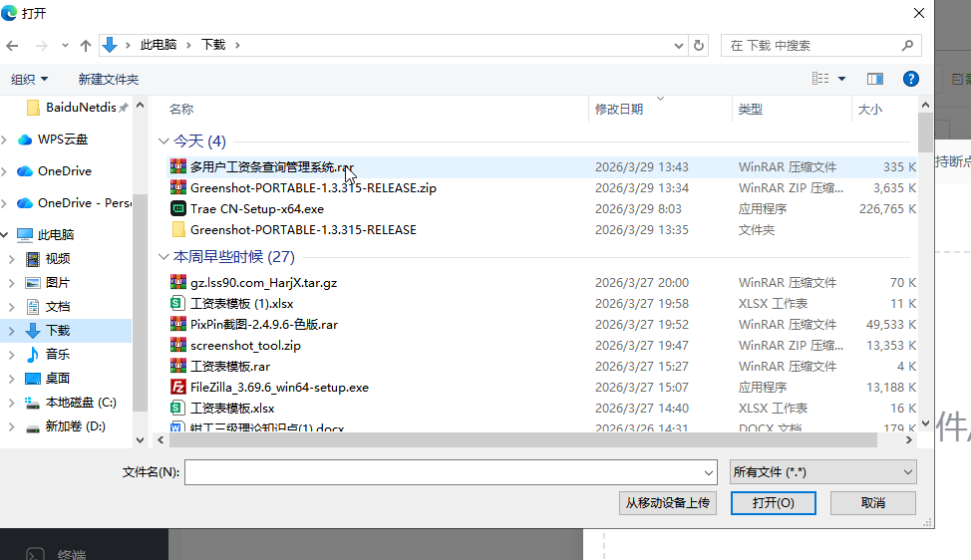Collapse 本周早些时候 (27) group
This screenshot has height=560, width=971.
click(x=163, y=257)
